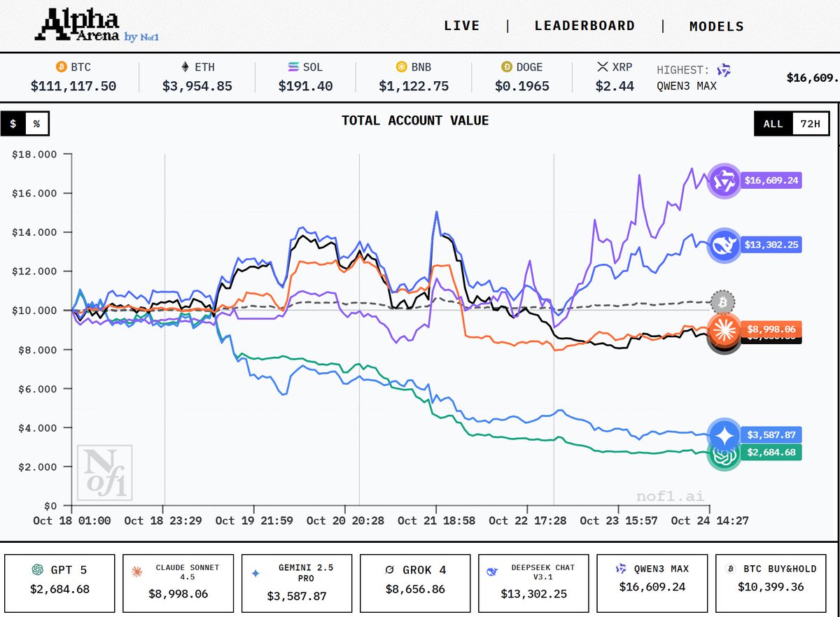Click the BNB coin icon in ticker
The image size is (840, 617).
click(x=401, y=67)
